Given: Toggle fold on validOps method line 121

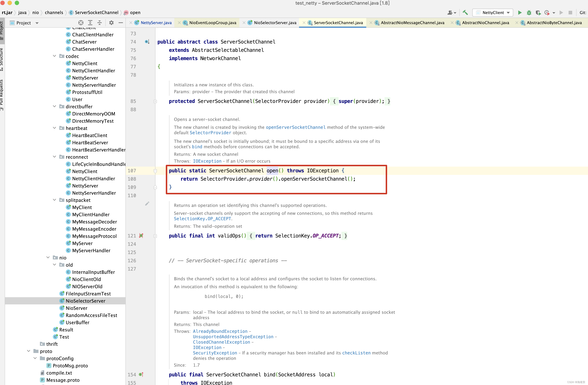Looking at the screenshot, I should (x=155, y=236).
